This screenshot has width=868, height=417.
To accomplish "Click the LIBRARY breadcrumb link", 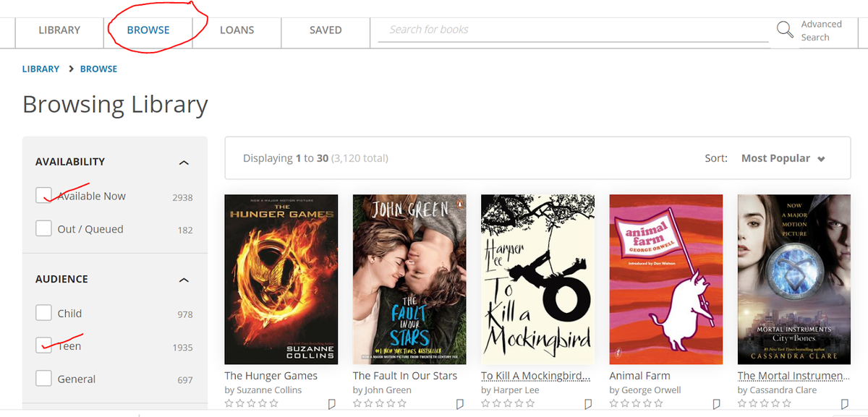I will pyautogui.click(x=41, y=69).
